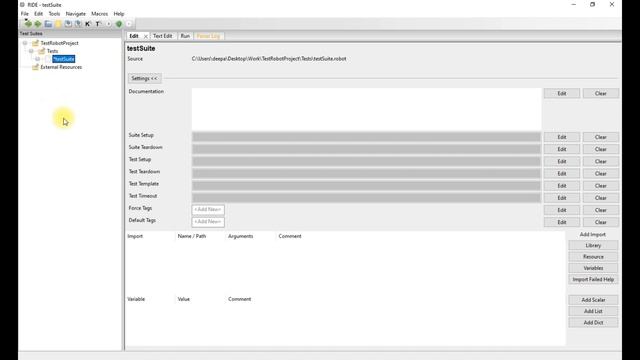Switch to the Text Edit tab
The width and height of the screenshot is (640, 360).
(x=162, y=36)
